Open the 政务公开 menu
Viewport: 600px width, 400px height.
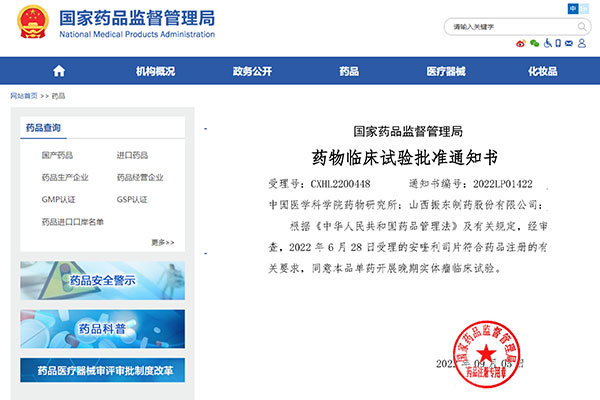252,71
